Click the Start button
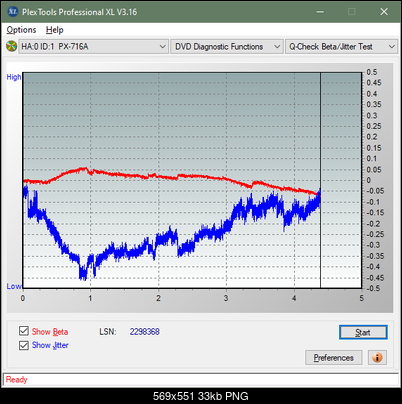Image resolution: width=402 pixels, height=404 pixels. [363, 332]
